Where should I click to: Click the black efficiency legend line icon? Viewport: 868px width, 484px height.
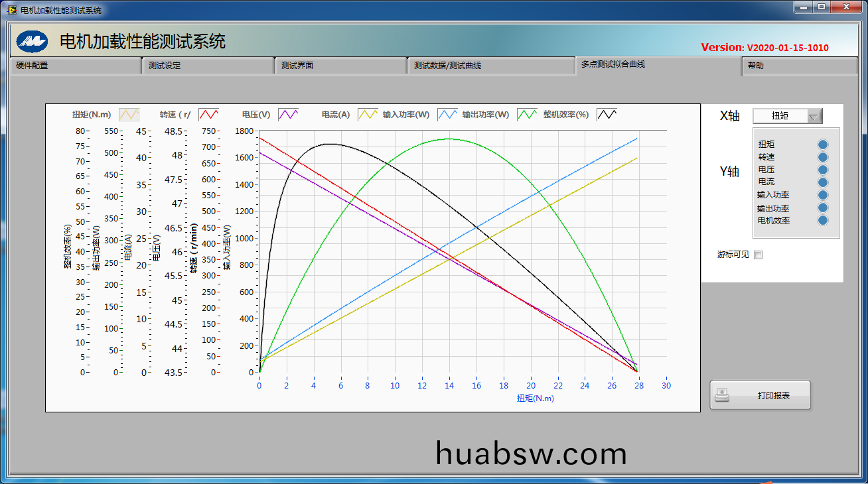607,115
